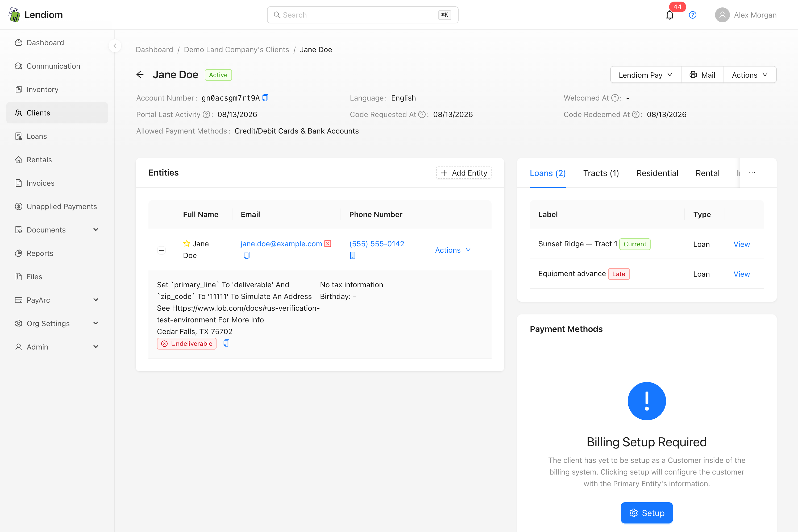Screen dimensions: 798x532
Task: Click the back arrow beside Jane Doe
Action: point(140,75)
